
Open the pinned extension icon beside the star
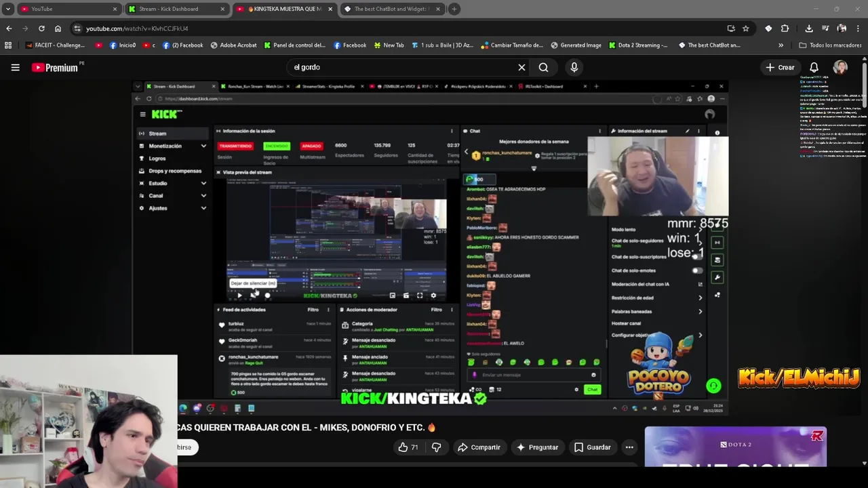(768, 28)
